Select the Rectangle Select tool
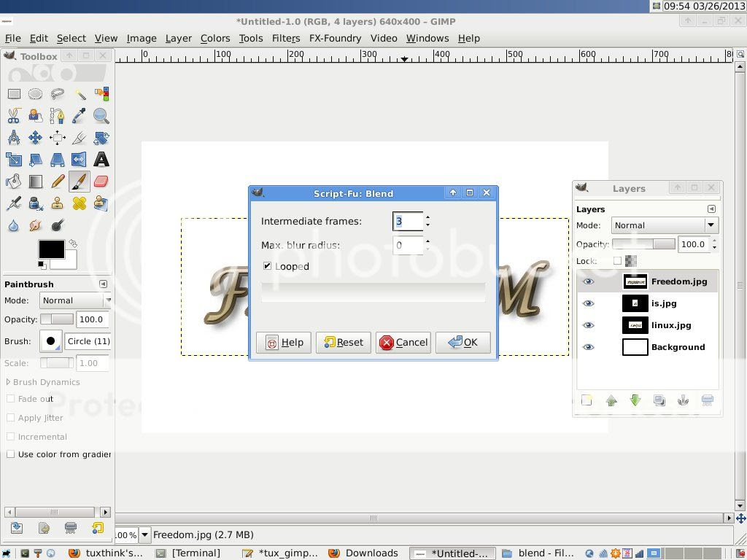This screenshot has height=560, width=747. pyautogui.click(x=14, y=94)
